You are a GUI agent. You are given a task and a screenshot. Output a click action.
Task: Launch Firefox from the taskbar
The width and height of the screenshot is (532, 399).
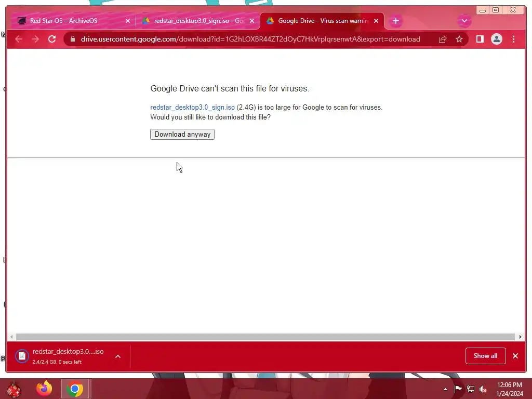pos(44,389)
